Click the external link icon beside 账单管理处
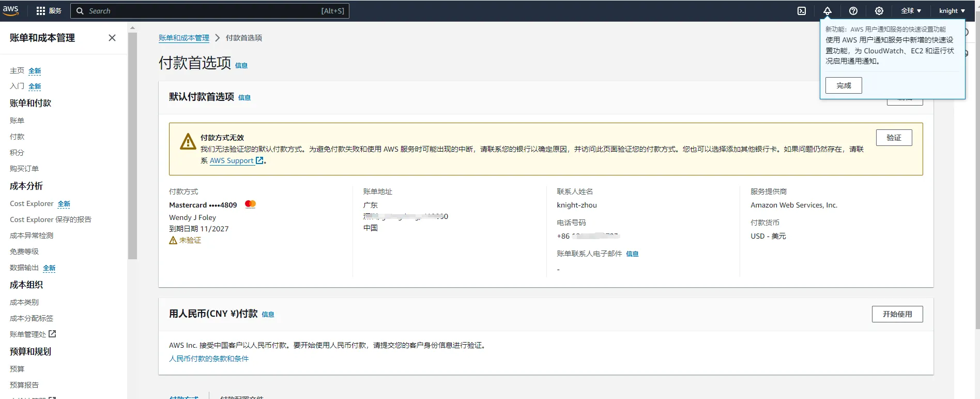 (x=52, y=334)
